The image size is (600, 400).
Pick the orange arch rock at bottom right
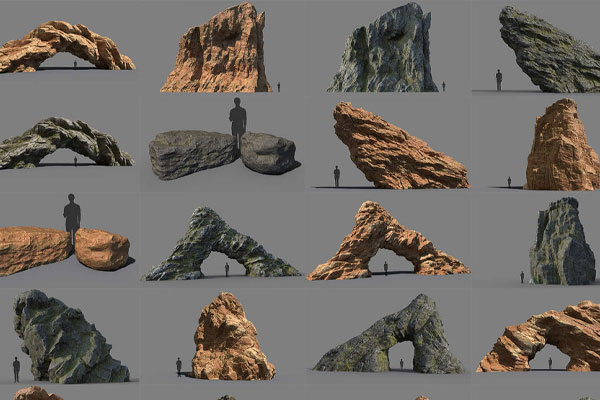pos(545,340)
